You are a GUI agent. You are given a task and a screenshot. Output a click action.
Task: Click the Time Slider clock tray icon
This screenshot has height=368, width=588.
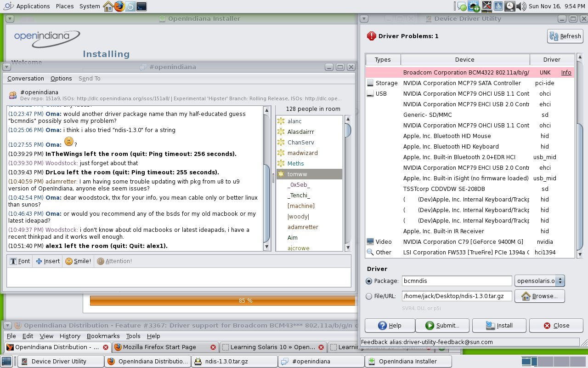509,6
